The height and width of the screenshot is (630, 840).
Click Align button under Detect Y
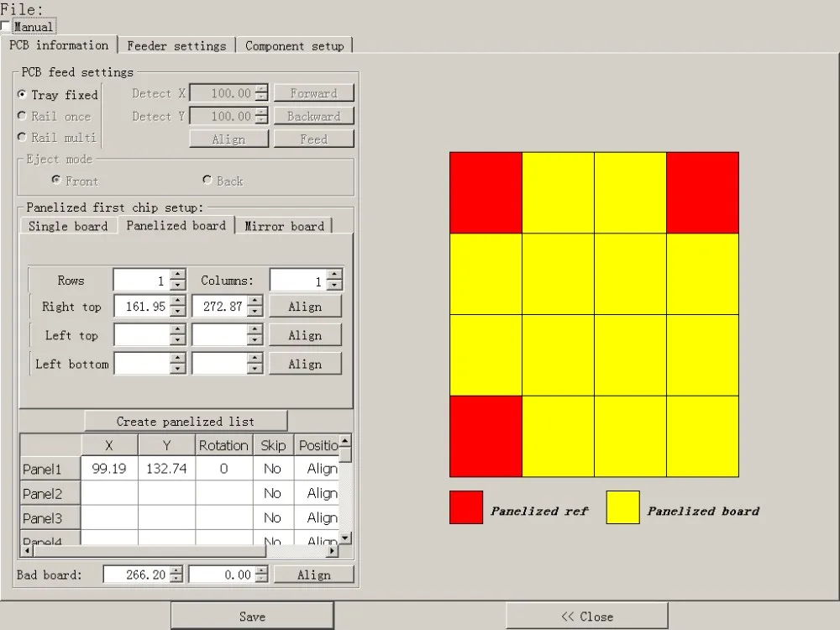(228, 139)
